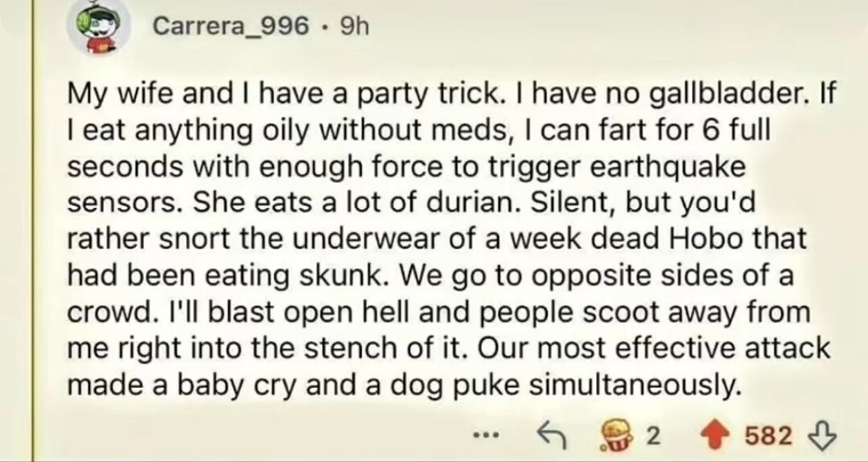Open the Carrera_996 profile username link
Screen dimensions: 868x462
tap(230, 27)
